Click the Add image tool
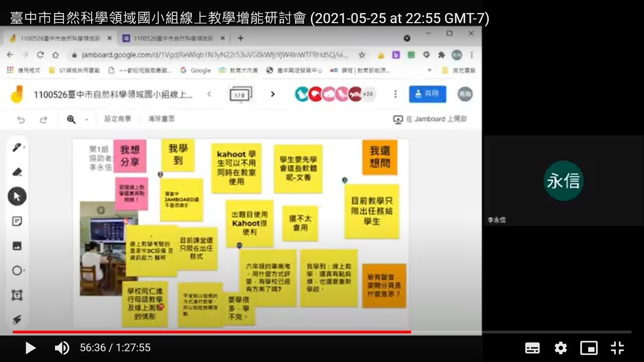This screenshot has width=644, height=362. click(17, 246)
